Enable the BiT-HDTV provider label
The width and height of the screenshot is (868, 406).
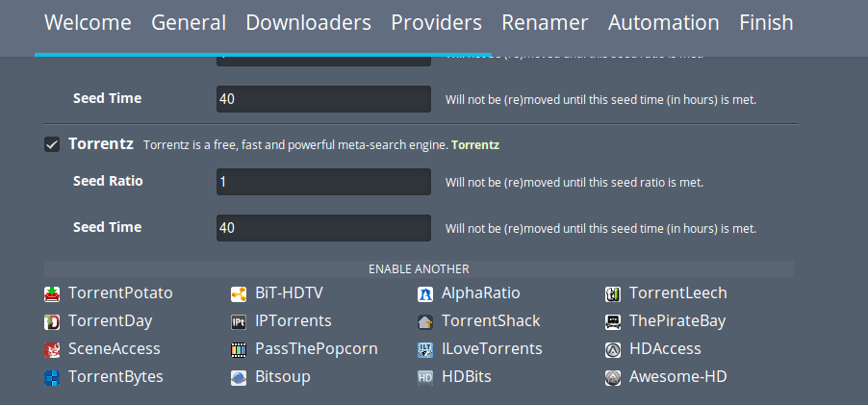point(289,292)
